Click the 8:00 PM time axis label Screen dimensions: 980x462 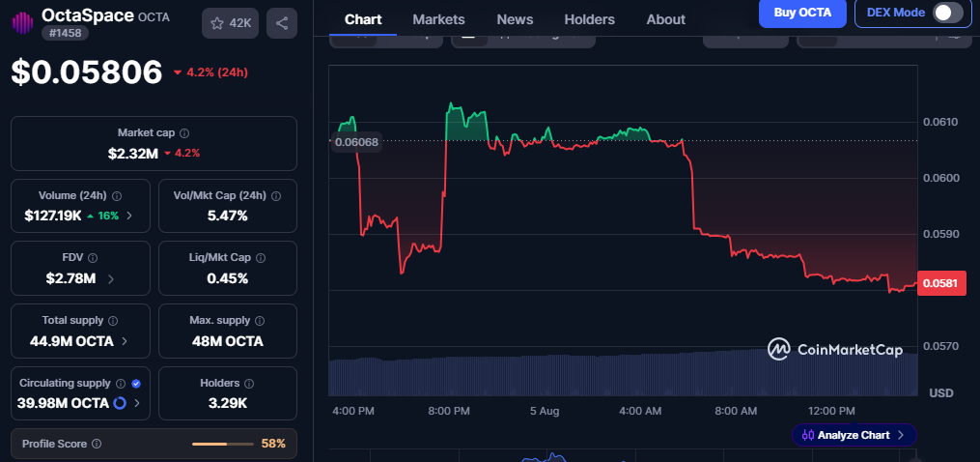pyautogui.click(x=449, y=412)
